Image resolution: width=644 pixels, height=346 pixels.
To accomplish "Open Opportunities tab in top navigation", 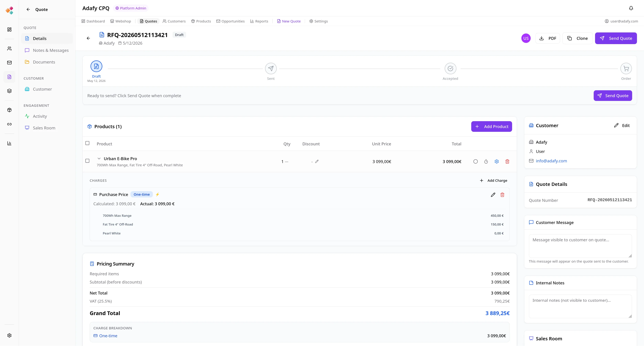I will 230,21.
